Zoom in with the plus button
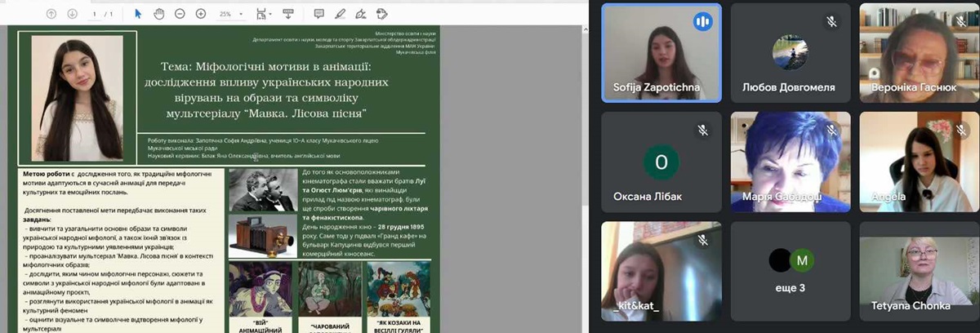 [200, 14]
